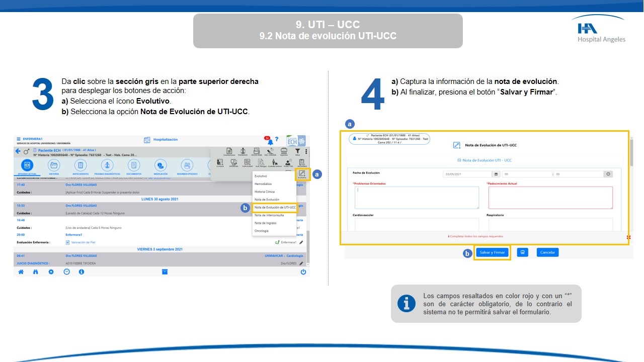The width and height of the screenshot is (644, 362).
Task: Click the Filtro funnel icon
Action: point(297,151)
